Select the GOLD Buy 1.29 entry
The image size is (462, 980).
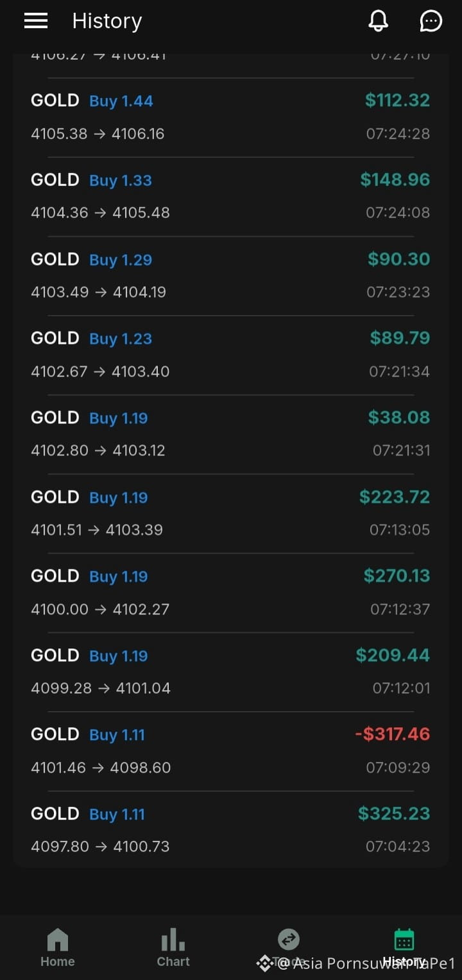pos(230,276)
